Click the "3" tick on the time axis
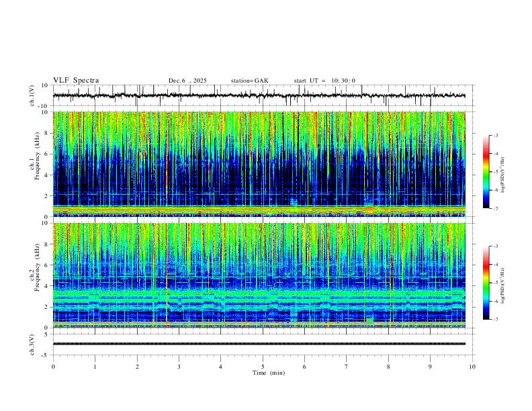Viewport: 532px width, 411px height. point(179,367)
